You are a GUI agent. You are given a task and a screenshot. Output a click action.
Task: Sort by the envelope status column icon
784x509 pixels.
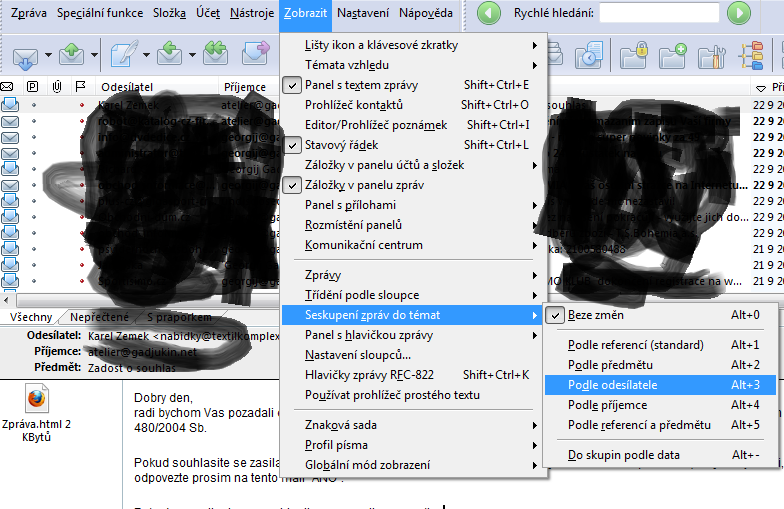(6, 87)
